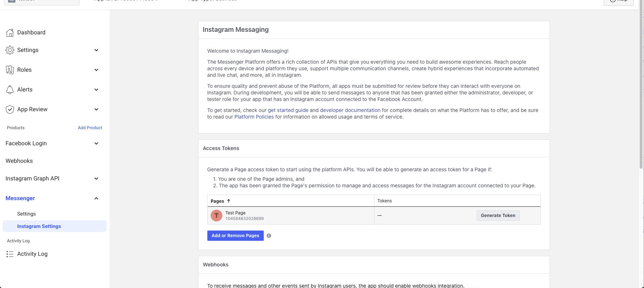Collapse the Messenger section chevron
644x288 pixels.
(x=96, y=198)
